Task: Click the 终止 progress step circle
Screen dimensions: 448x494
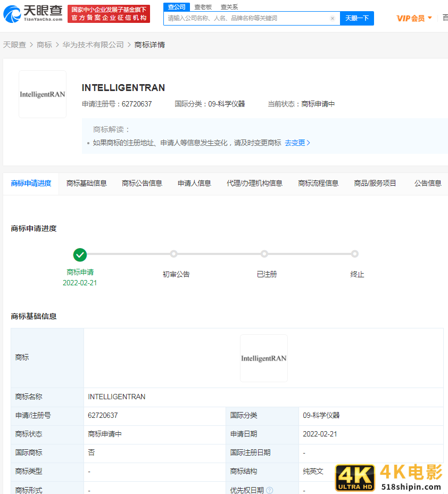Action: point(355,253)
